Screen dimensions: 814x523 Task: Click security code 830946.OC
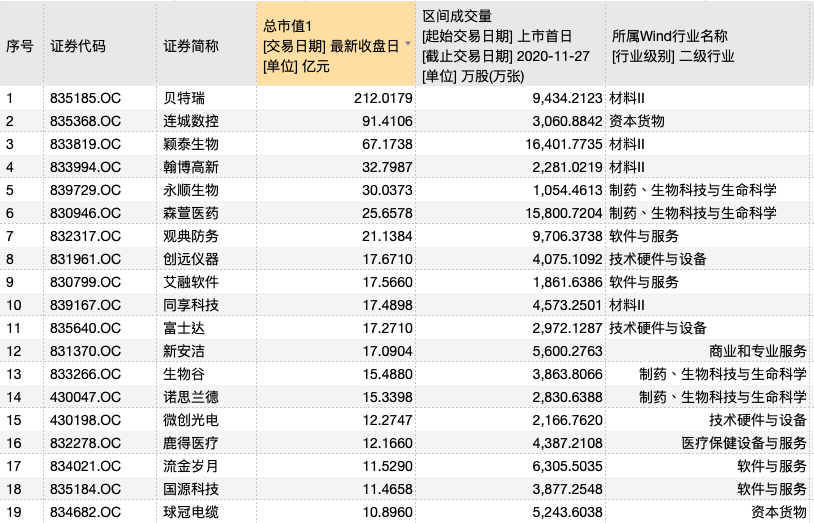coord(85,213)
